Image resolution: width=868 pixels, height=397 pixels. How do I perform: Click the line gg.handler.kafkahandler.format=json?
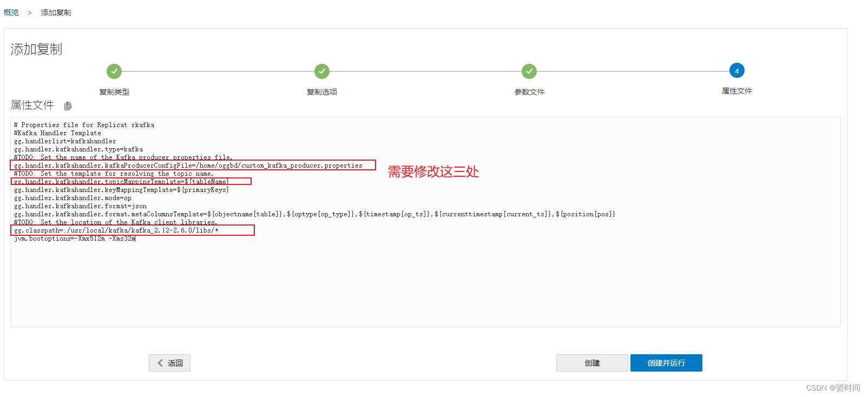[x=80, y=206]
